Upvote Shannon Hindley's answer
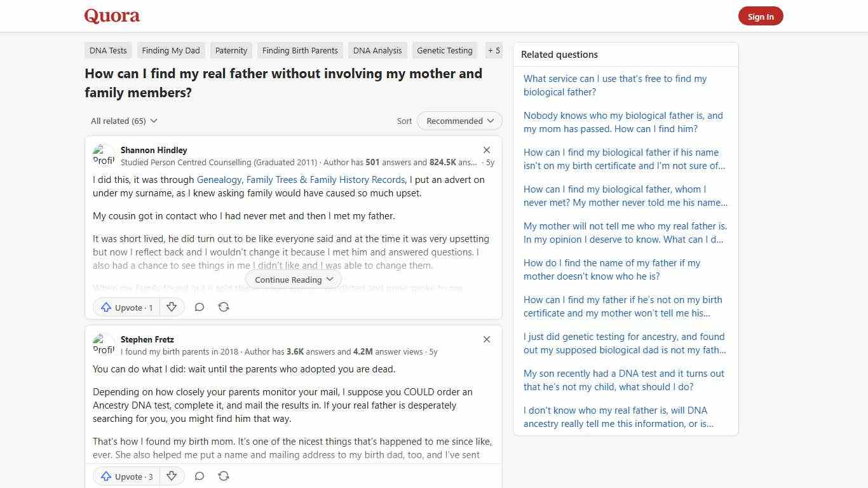The image size is (868, 488). 125,307
